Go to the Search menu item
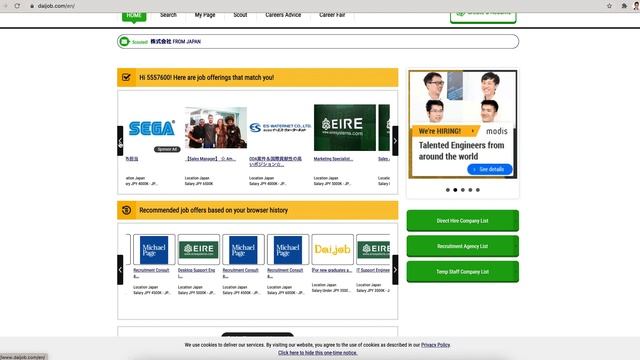 click(168, 15)
